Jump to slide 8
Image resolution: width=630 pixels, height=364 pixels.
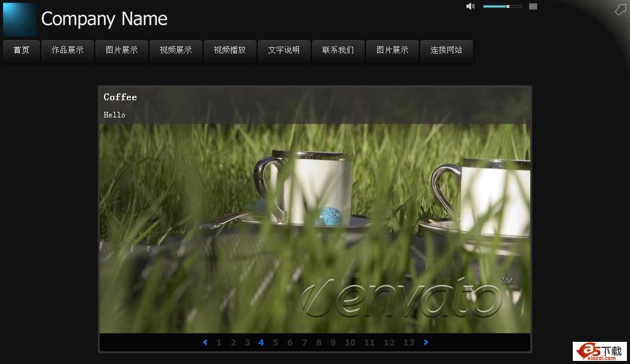tap(319, 342)
